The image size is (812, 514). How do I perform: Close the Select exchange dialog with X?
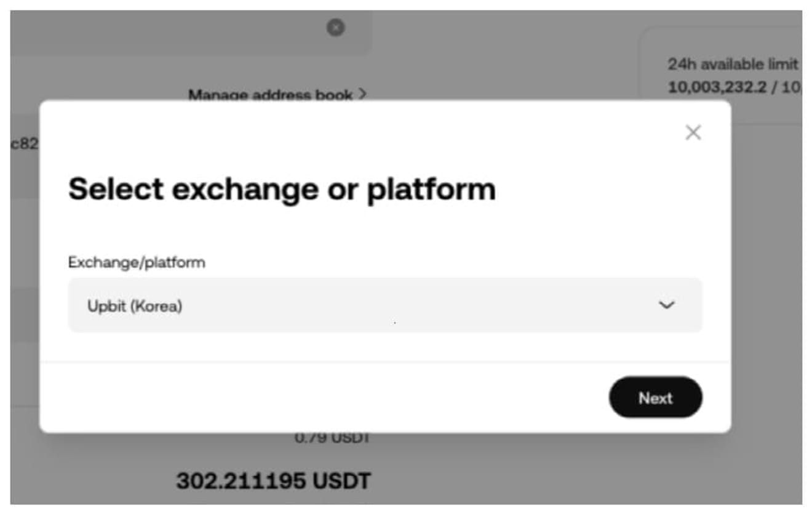(x=693, y=132)
